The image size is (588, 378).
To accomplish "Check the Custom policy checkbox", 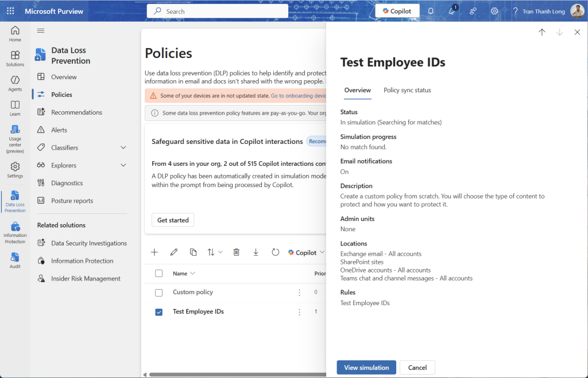I will 159,293.
